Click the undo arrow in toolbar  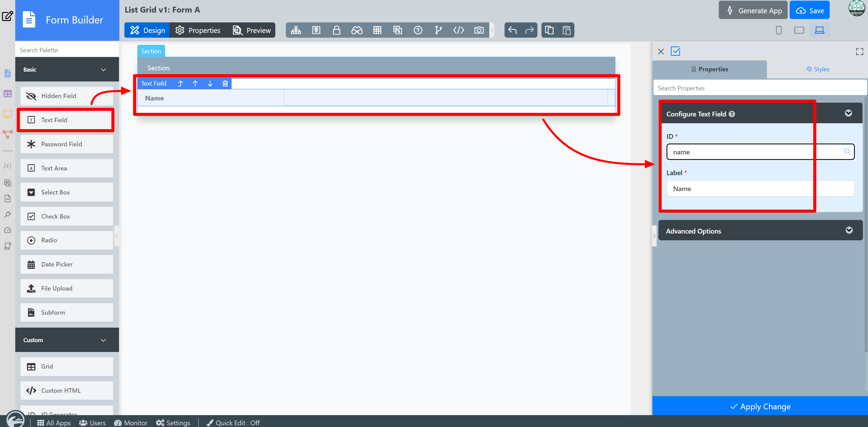click(x=512, y=30)
